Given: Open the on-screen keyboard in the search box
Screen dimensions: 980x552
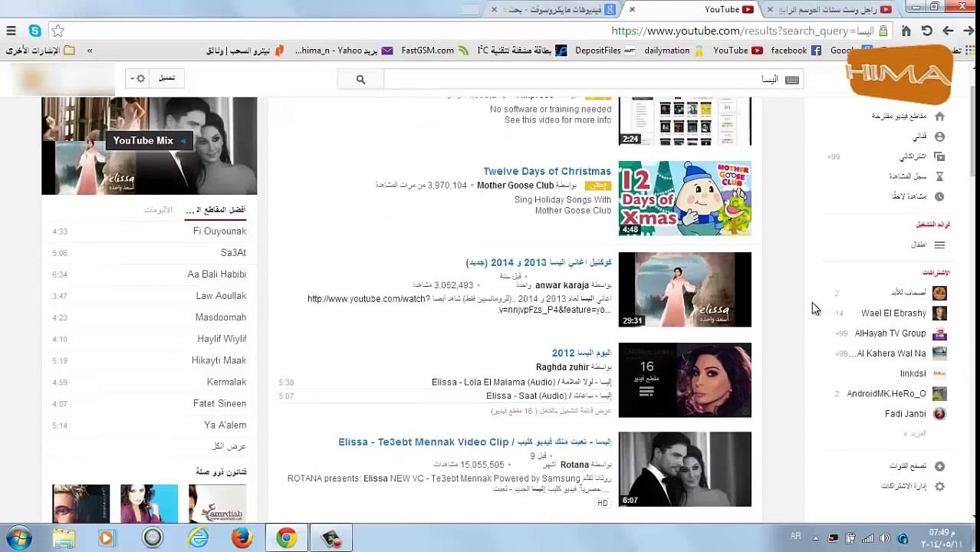Looking at the screenshot, I should [x=792, y=79].
